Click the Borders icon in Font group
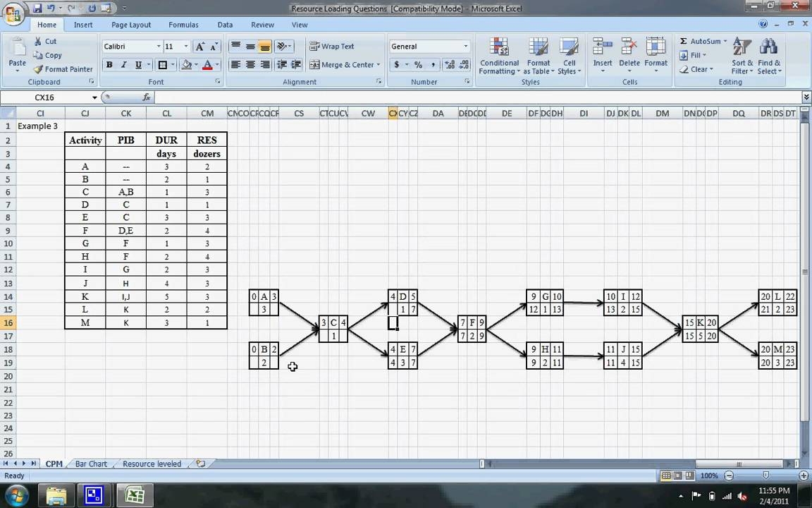The image size is (812, 508). click(163, 65)
